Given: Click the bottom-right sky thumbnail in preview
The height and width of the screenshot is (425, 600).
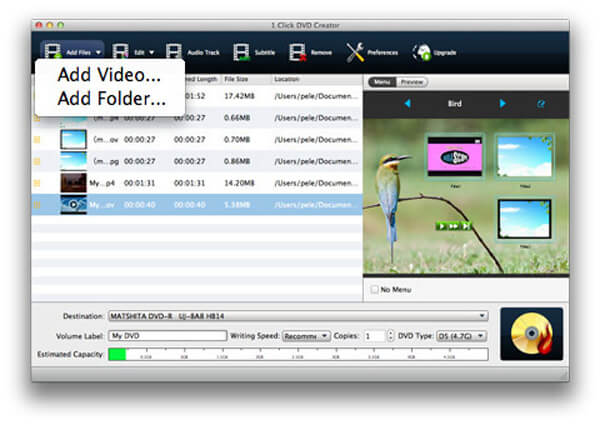Looking at the screenshot, I should [x=525, y=219].
